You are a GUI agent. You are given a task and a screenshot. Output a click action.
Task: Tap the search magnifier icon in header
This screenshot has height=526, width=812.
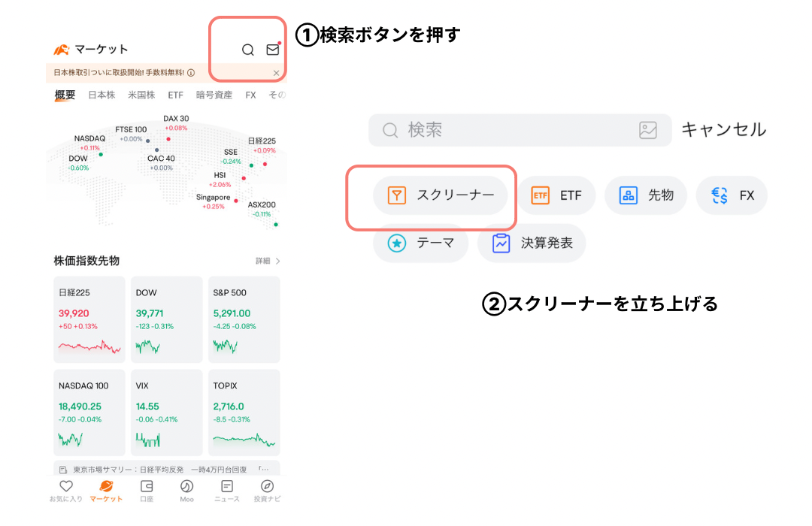[247, 50]
